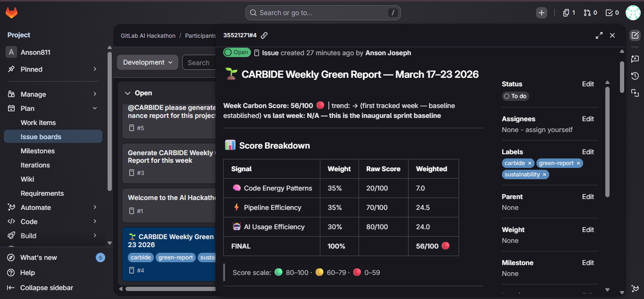
Task: Click Code Energy Patterns table cell
Action: (272, 188)
